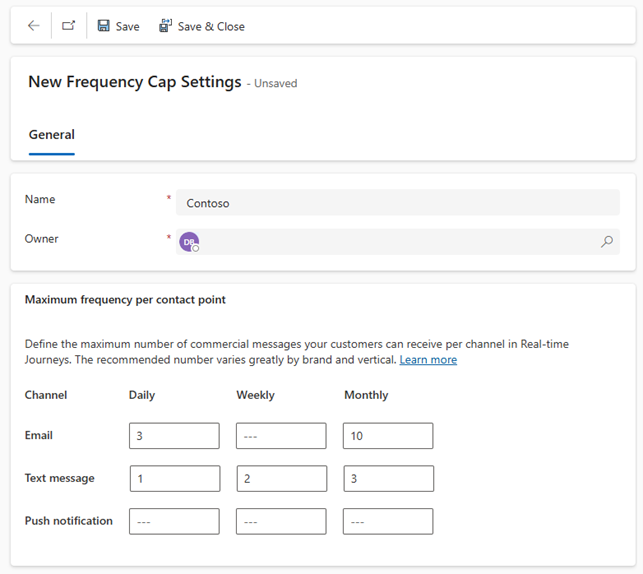Switch to the General tab
This screenshot has height=574, width=643.
click(52, 135)
